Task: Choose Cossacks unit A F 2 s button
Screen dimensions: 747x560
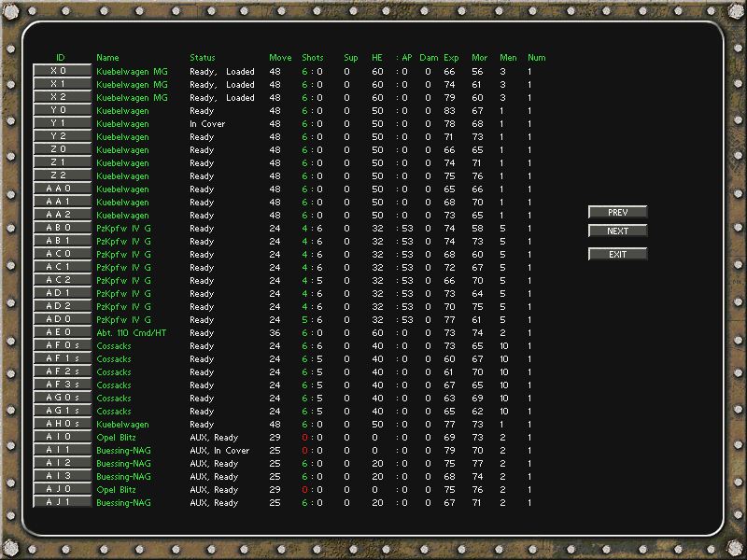Action: click(x=62, y=371)
